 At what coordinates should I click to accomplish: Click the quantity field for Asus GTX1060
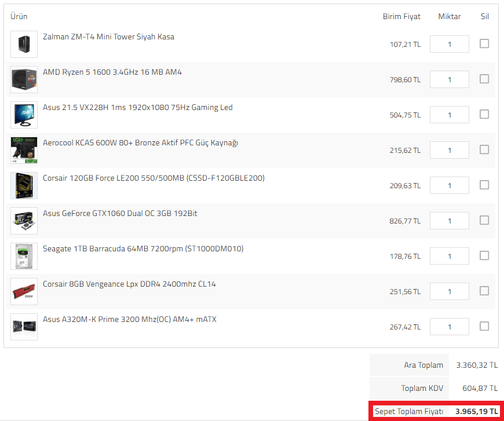(x=450, y=221)
